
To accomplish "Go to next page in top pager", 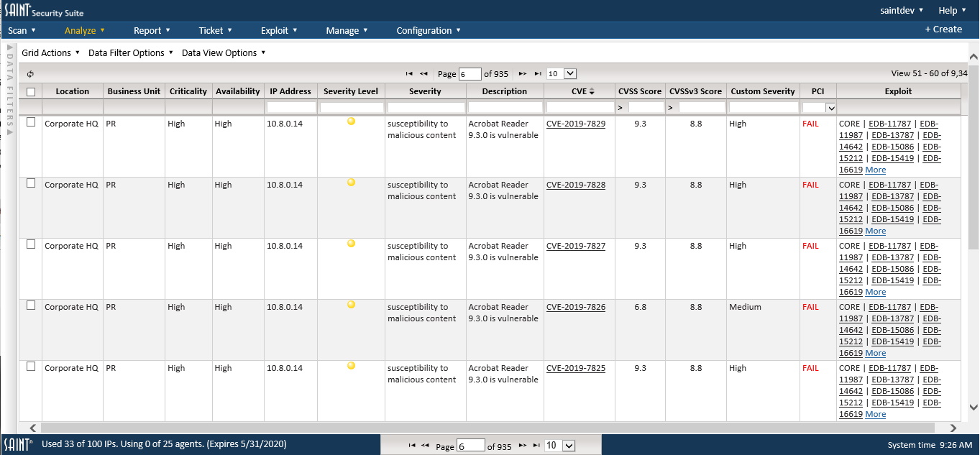I will [x=523, y=73].
